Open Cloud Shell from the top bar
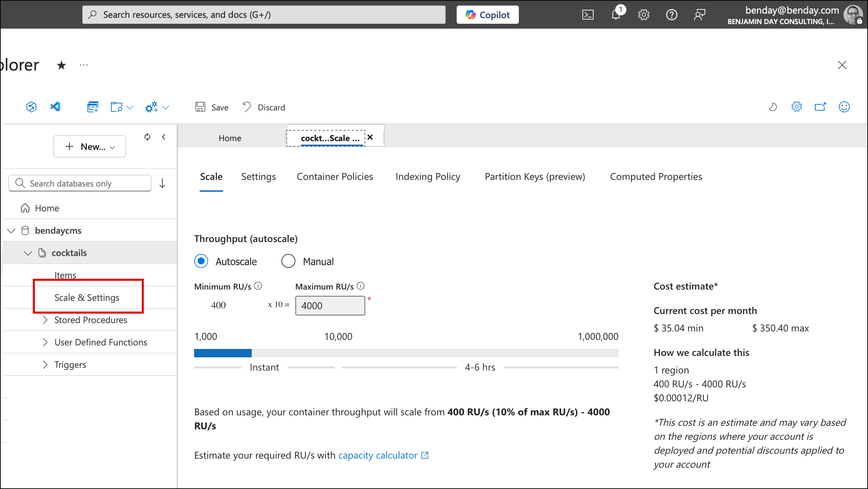The width and height of the screenshot is (868, 489). [588, 14]
